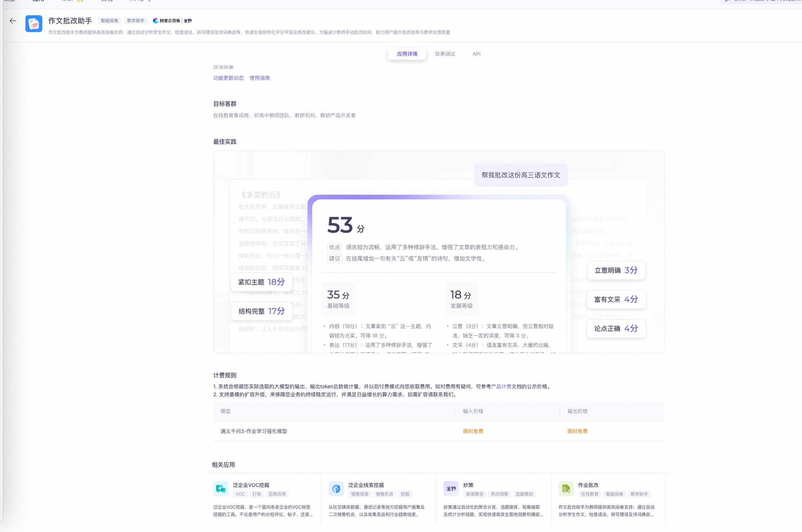Switch to the API tab
This screenshot has height=532, width=802.
[x=476, y=54]
